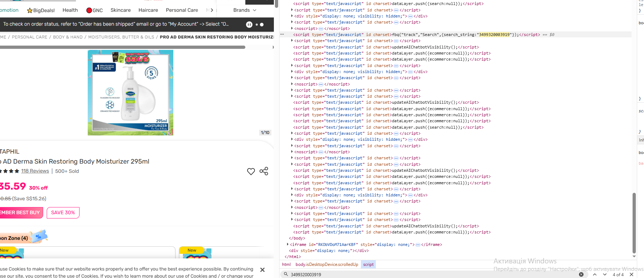Select body.isDesktopDevice.scrolledUp breadcrumb in DevTools
The width and height of the screenshot is (644, 278).
coord(327,264)
